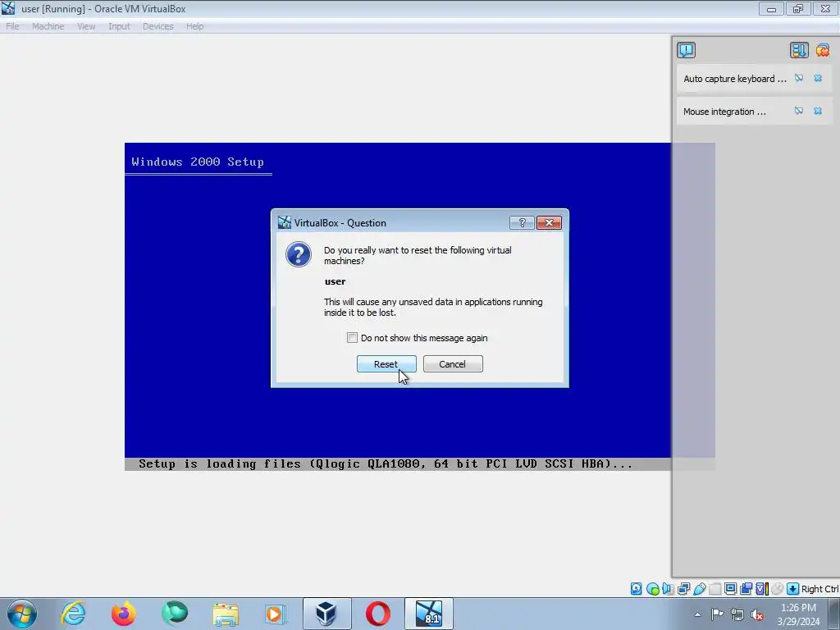The image size is (840, 630).
Task: Click the Reset button in the dialog
Action: [x=386, y=363]
